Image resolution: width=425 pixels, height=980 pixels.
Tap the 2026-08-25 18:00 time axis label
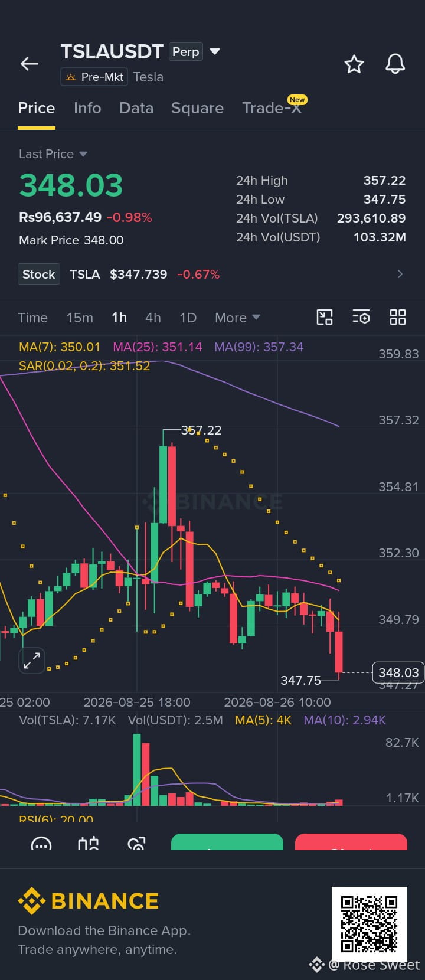(x=137, y=703)
